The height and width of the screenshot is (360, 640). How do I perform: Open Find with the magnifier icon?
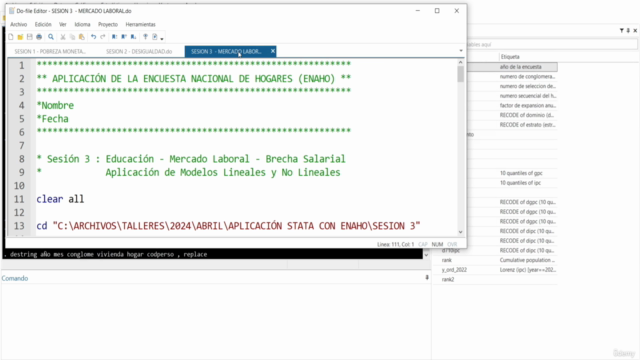tap(51, 37)
